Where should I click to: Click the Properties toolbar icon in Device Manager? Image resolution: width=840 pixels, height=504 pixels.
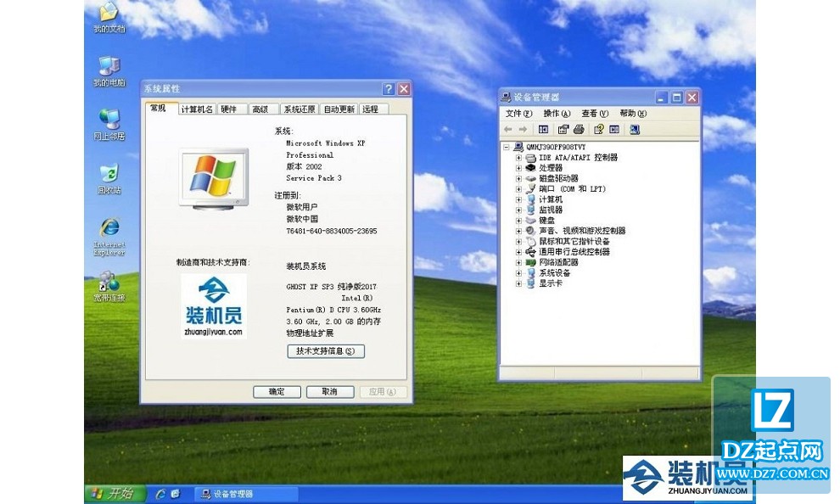tap(563, 129)
